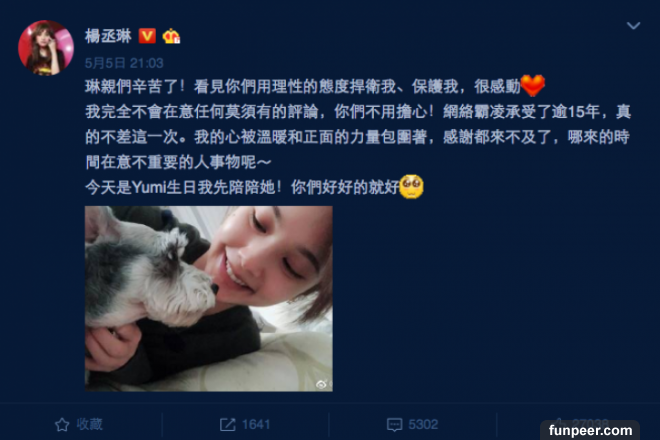Click the comment count 5302
This screenshot has height=440, width=660.
[423, 424]
